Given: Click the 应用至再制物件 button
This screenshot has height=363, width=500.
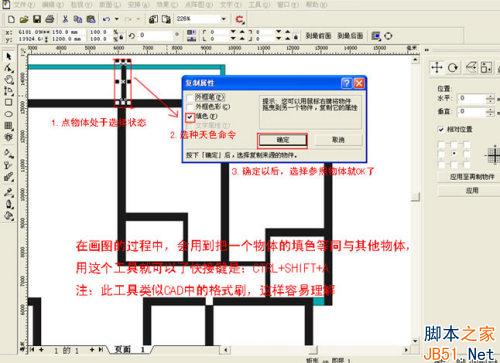Looking at the screenshot, I should [472, 177].
